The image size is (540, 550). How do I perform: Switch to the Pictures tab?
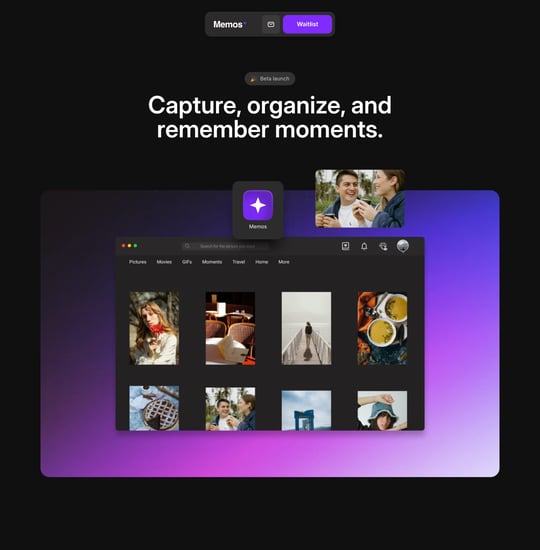coord(138,262)
